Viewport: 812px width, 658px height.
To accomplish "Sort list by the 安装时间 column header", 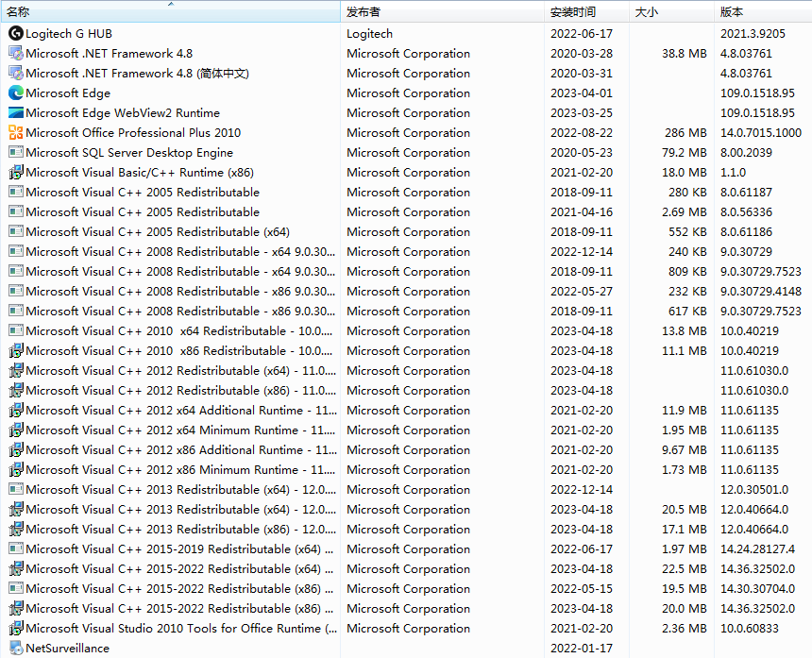I will pyautogui.click(x=586, y=12).
